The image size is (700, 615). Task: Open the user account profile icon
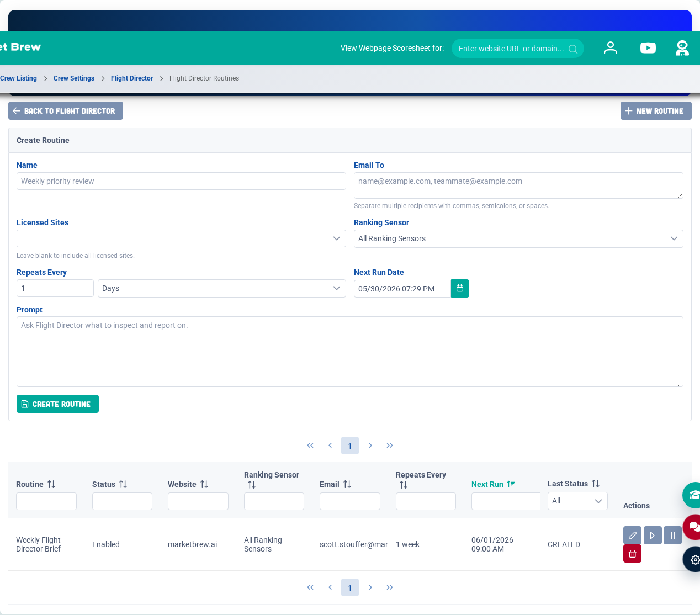[611, 48]
